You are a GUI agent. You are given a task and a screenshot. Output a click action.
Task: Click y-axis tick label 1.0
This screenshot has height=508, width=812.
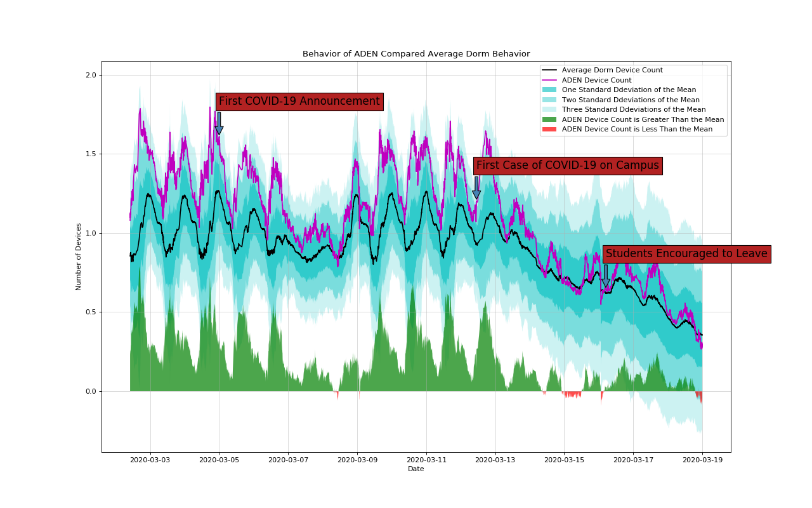91,233
